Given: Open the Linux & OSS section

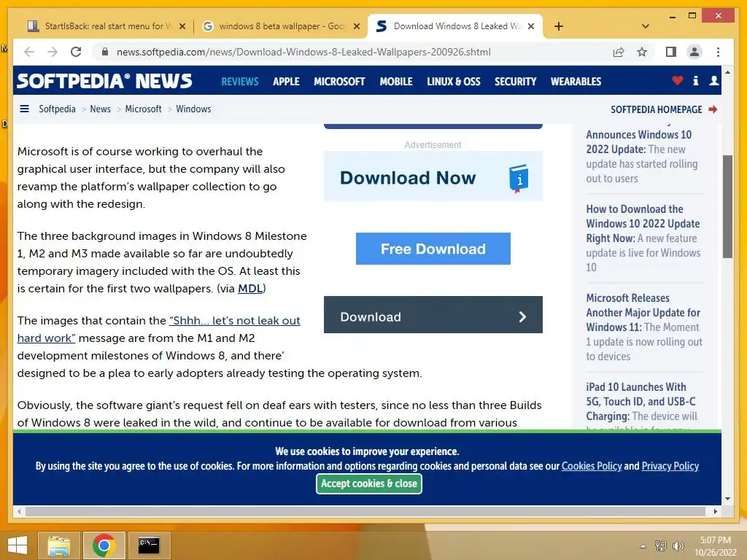Looking at the screenshot, I should [454, 82].
